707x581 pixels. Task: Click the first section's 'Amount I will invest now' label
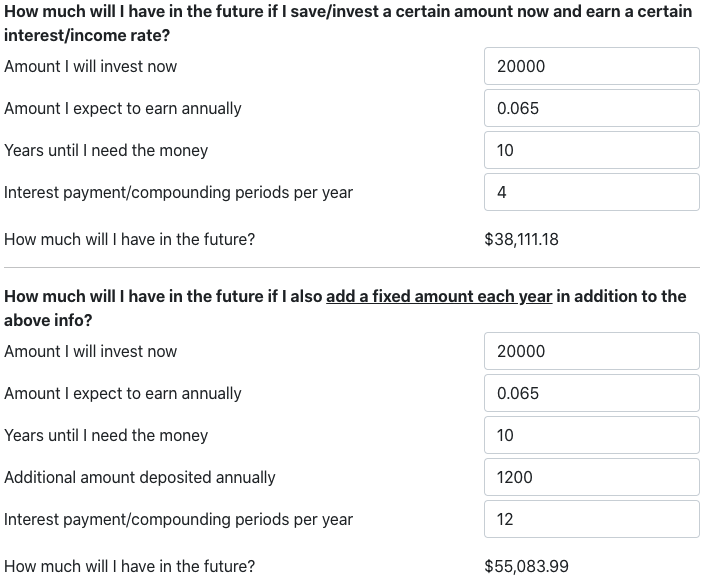pyautogui.click(x=91, y=66)
